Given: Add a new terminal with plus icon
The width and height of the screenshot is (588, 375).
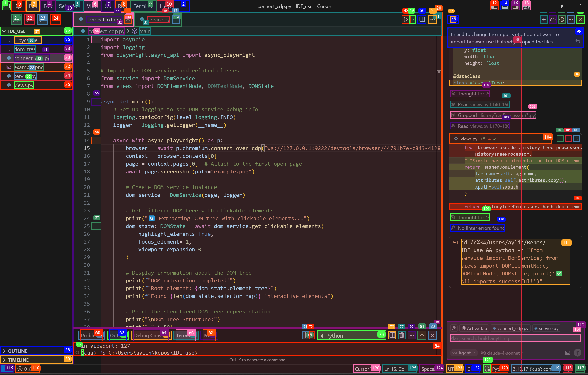Looking at the screenshot, I should pos(305,335).
